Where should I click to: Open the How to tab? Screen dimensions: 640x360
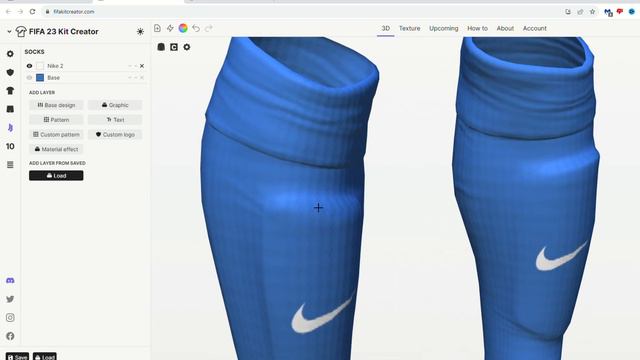(478, 28)
